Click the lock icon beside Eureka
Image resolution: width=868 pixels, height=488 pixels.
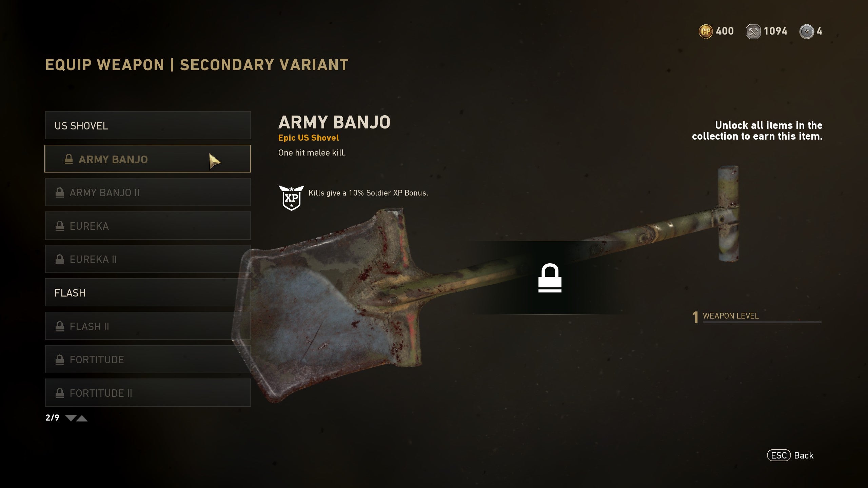click(60, 226)
